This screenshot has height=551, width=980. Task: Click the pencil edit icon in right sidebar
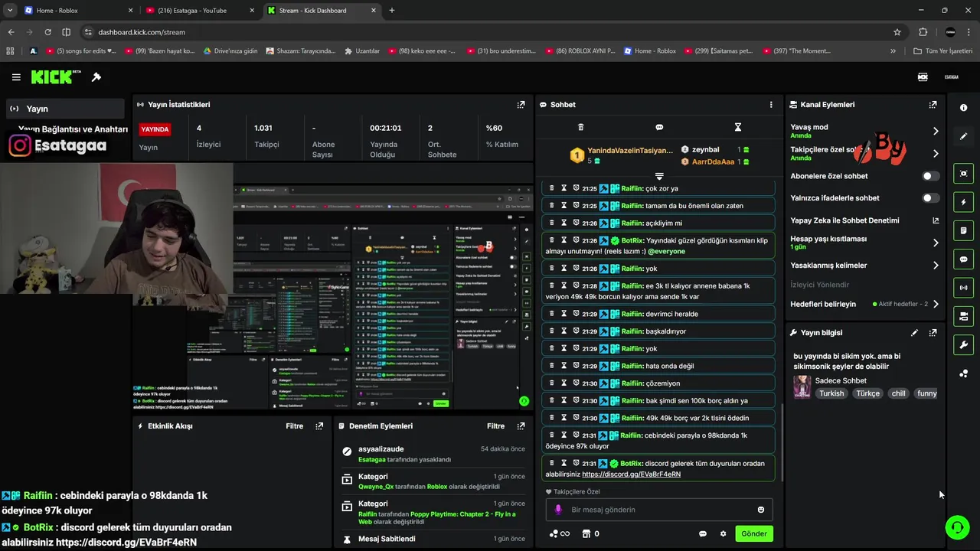[963, 136]
